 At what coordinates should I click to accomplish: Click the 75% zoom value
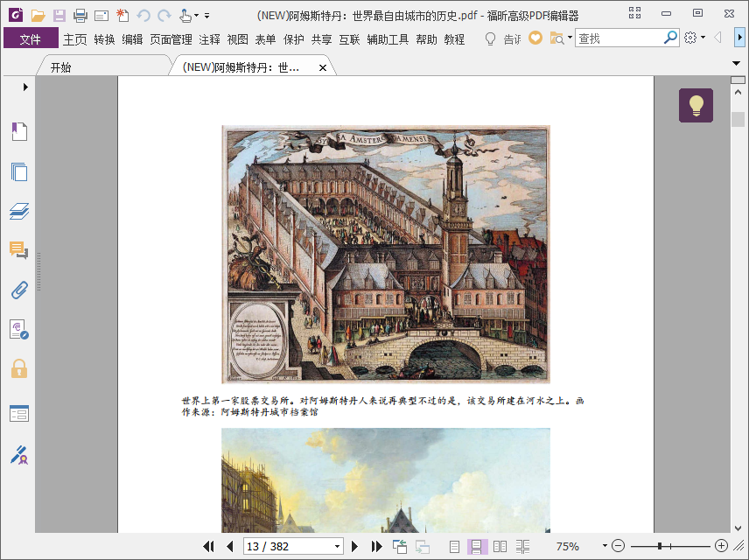tap(568, 546)
